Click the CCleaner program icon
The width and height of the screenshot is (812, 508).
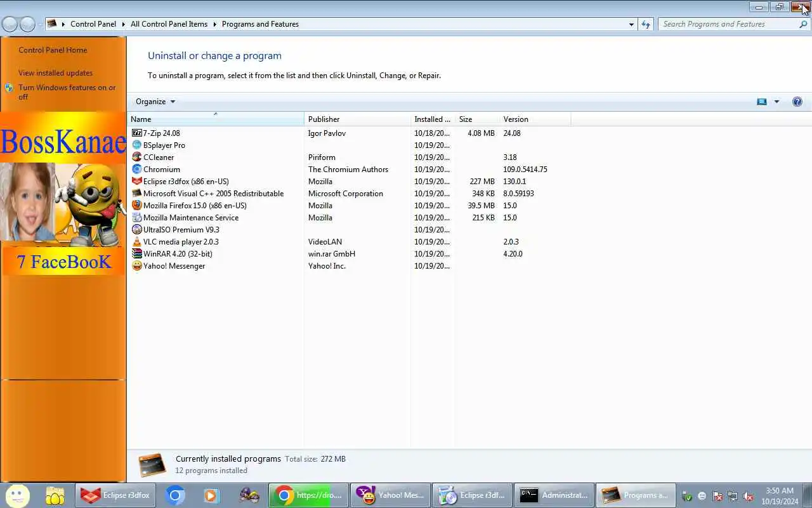[136, 157]
